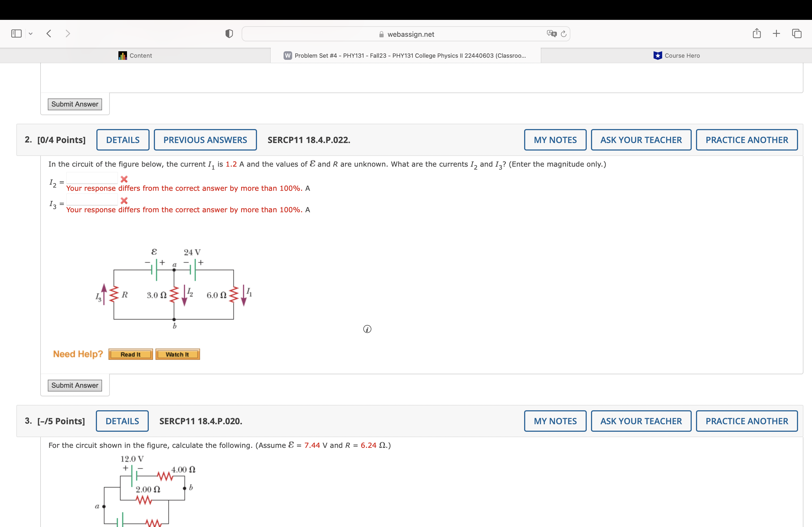Image resolution: width=812 pixels, height=527 pixels.
Task: Click PRACTICE ANOTHER for problem 3
Action: click(x=746, y=421)
